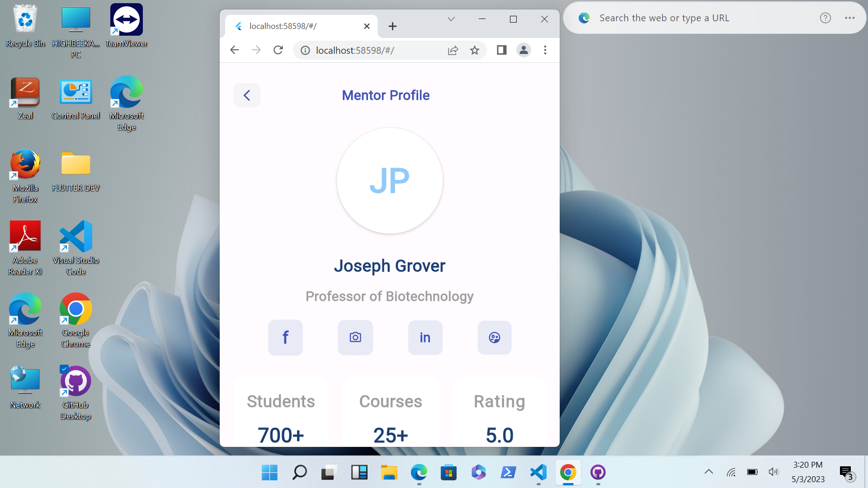Click the Chrome forward arrow
The height and width of the screenshot is (488, 868).
256,50
